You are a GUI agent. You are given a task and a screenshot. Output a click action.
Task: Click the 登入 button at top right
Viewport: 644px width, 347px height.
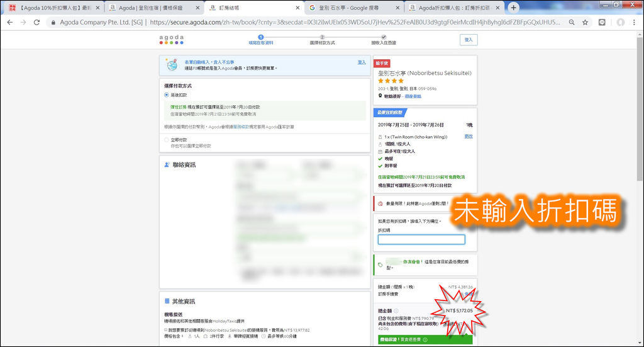coord(469,40)
